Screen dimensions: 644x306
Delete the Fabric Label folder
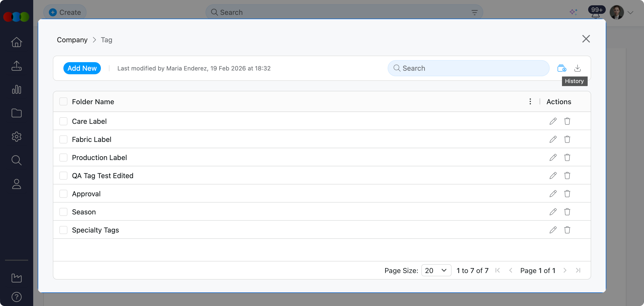click(x=567, y=139)
